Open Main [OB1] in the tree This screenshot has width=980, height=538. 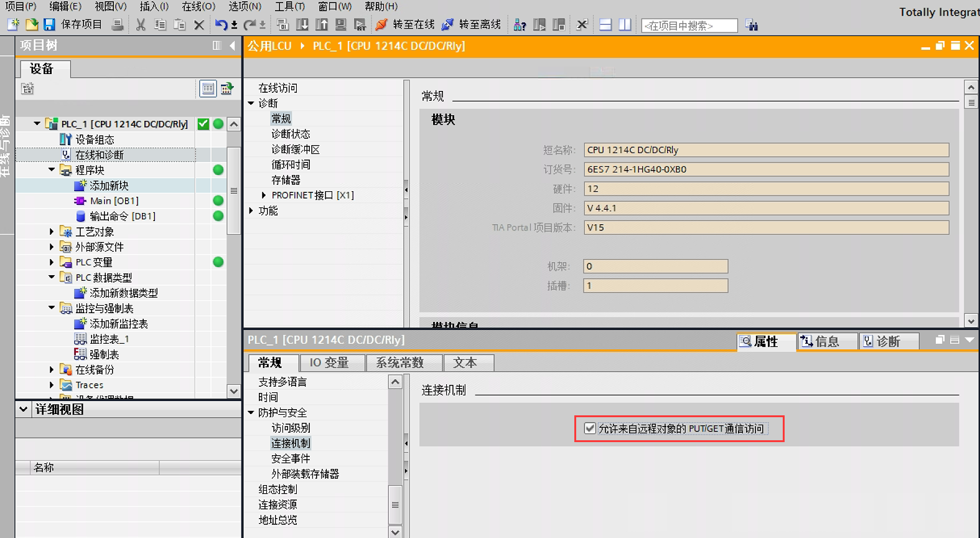click(x=114, y=201)
